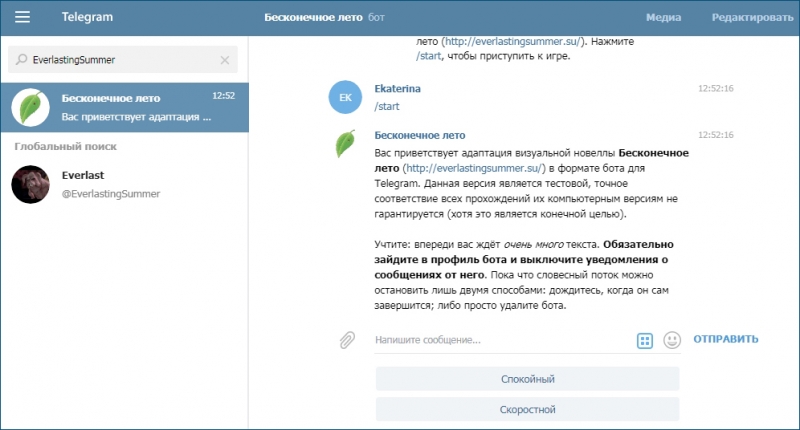Click the Everlast profile photo
800x430 pixels.
click(x=31, y=184)
